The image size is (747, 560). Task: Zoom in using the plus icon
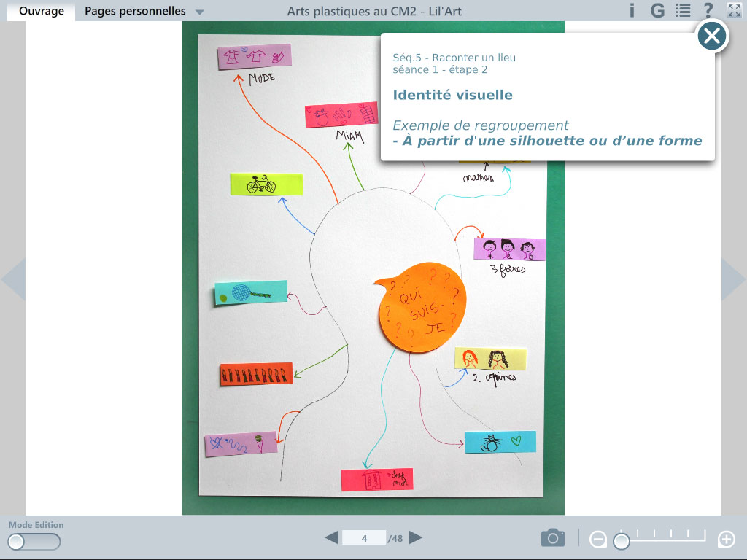click(726, 540)
